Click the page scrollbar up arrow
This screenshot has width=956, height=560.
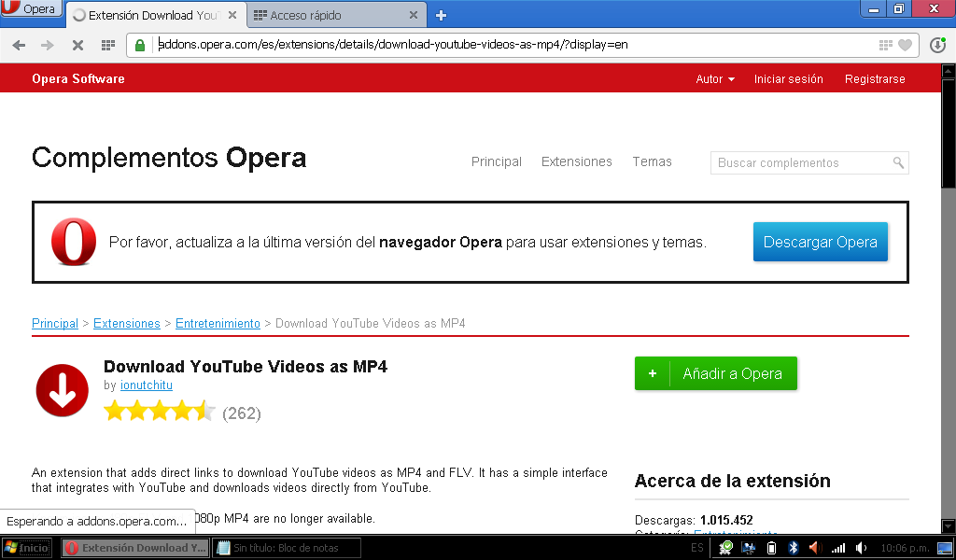tap(949, 71)
